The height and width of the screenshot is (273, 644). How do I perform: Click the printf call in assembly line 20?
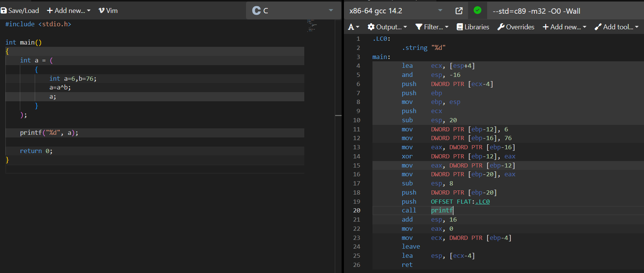coord(442,211)
